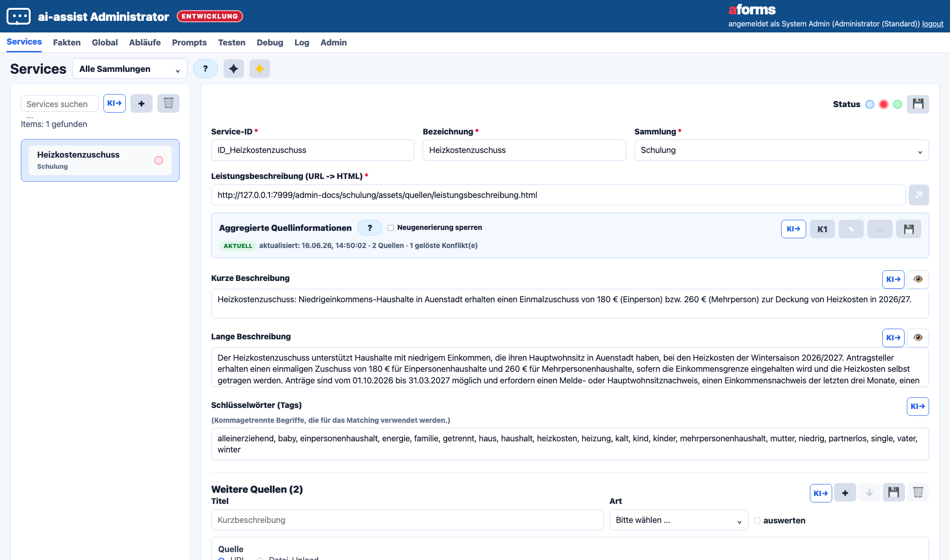Generate Schlüsselwörter tags with KI button
This screenshot has height=560, width=950.
(918, 407)
